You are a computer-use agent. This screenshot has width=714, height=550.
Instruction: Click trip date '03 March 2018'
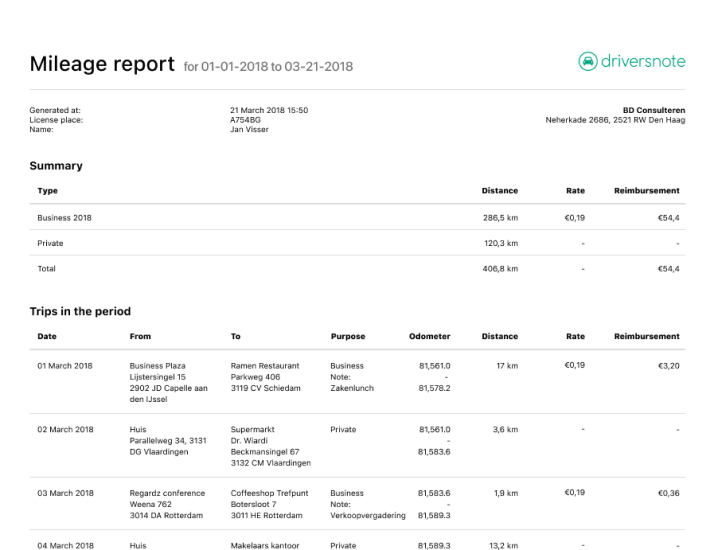[65, 493]
